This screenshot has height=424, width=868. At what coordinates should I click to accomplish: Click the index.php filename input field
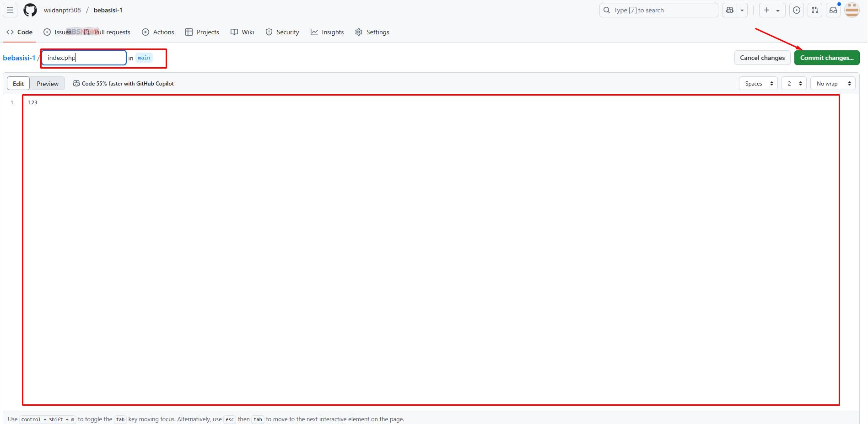pos(84,58)
